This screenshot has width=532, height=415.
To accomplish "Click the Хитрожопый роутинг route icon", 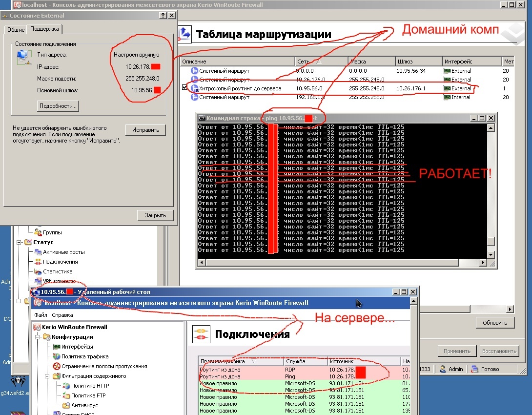I will click(194, 88).
